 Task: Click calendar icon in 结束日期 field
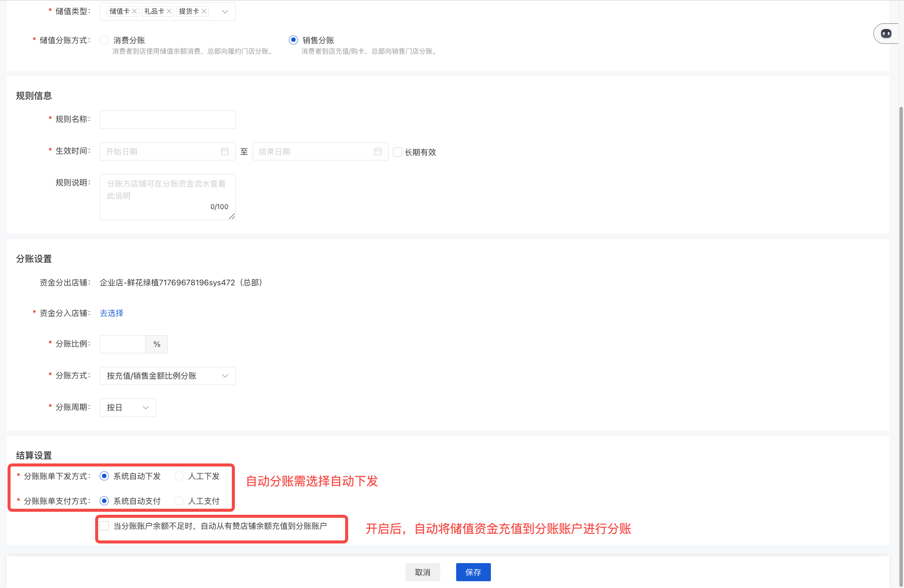coord(377,151)
